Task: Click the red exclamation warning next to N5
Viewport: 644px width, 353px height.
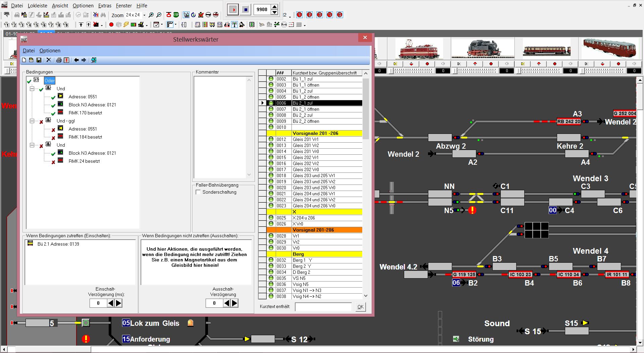Action: point(472,210)
